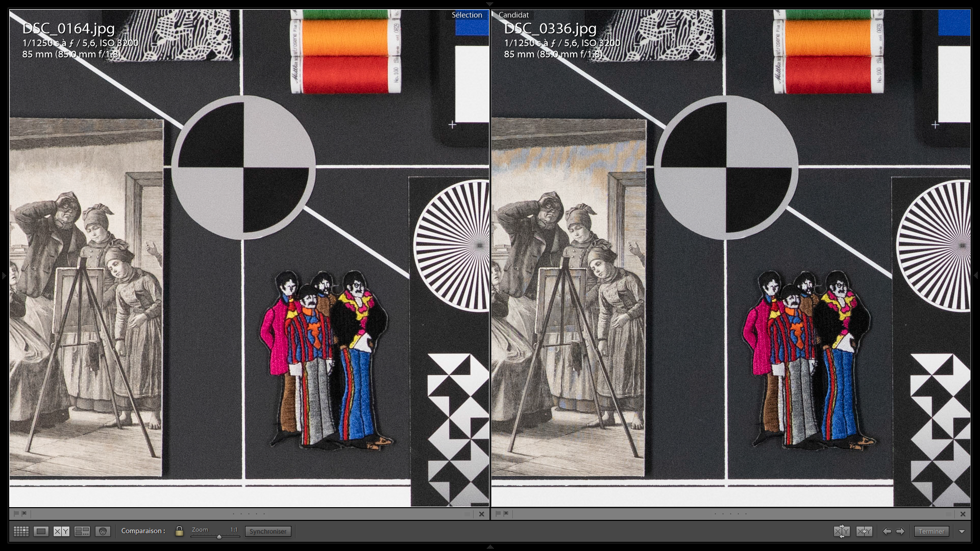Select the XY Compare view icon
980x551 pixels.
click(x=61, y=531)
